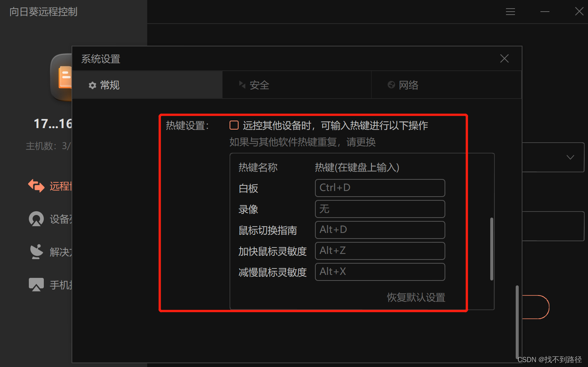Click the 向日葵远程控制 title text
Viewport: 588px width, 367px height.
[x=43, y=12]
